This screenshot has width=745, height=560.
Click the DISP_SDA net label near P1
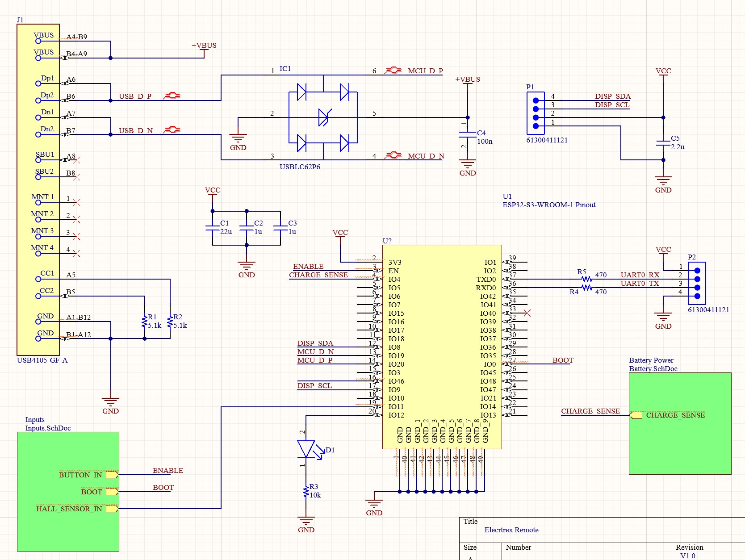(612, 96)
